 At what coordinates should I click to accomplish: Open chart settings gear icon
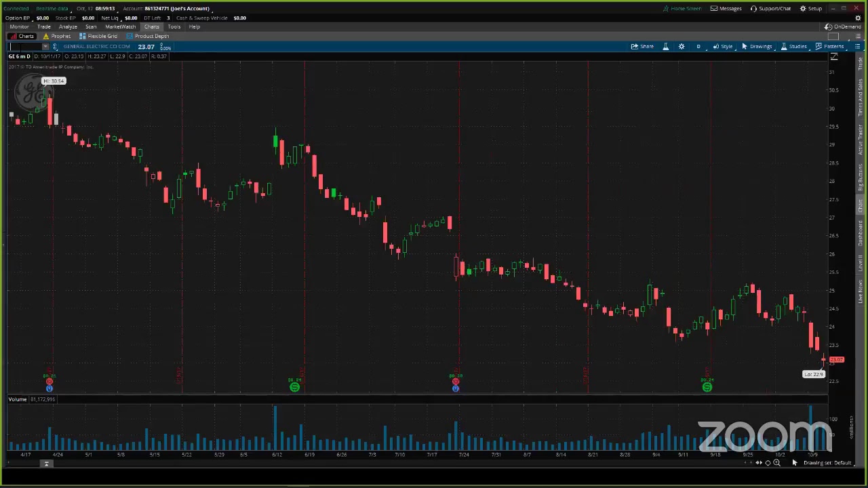(x=682, y=46)
